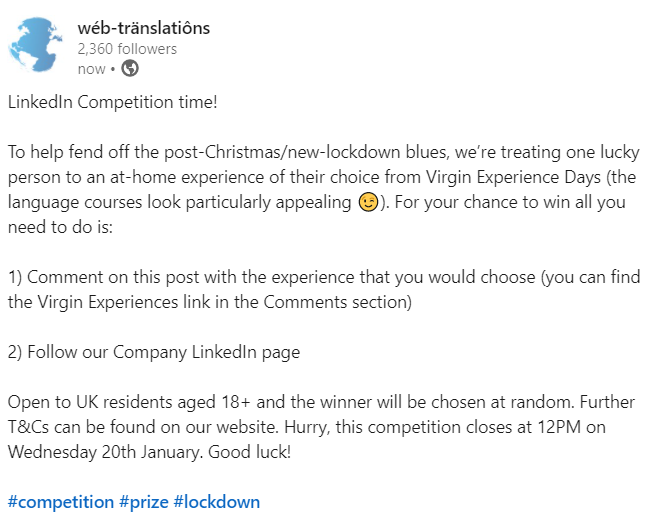This screenshot has width=663, height=523.
Task: Select step "2) Follow our Company LinkedIn page"
Action: click(154, 352)
